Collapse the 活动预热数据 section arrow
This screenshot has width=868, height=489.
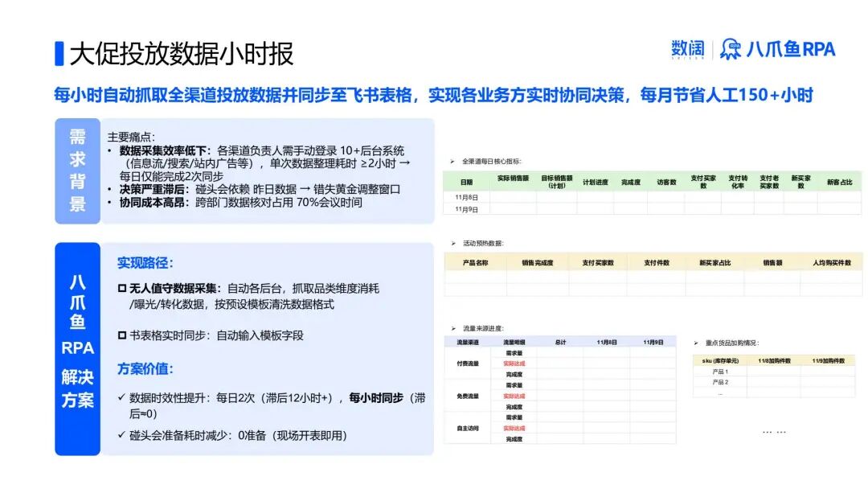coord(452,241)
